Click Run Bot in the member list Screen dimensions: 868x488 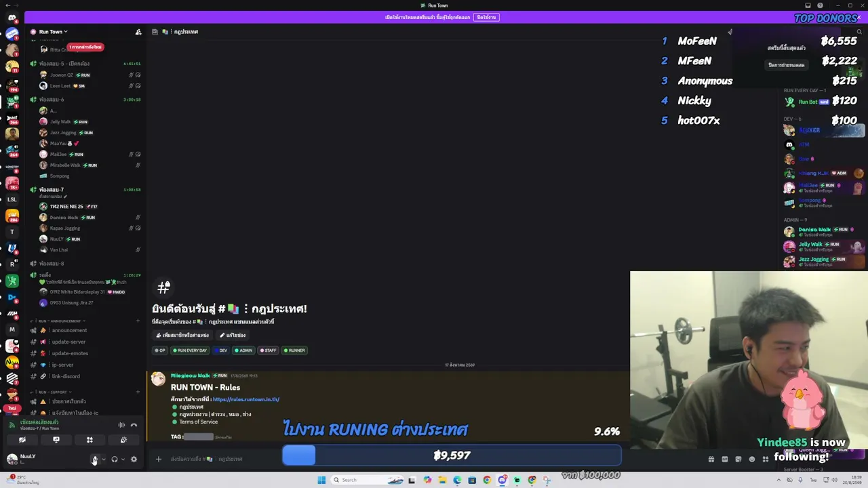coord(808,102)
